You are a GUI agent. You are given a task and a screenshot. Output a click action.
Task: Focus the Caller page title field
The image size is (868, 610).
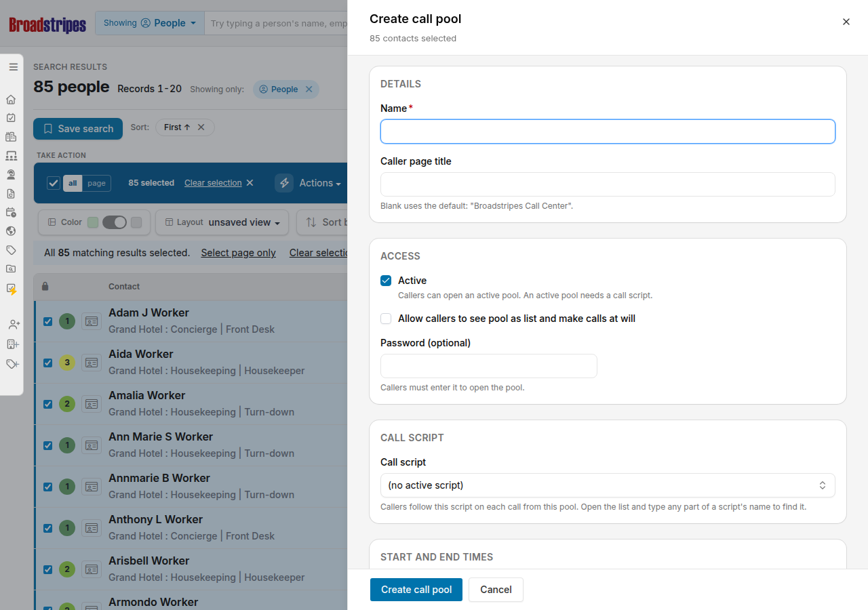click(608, 184)
